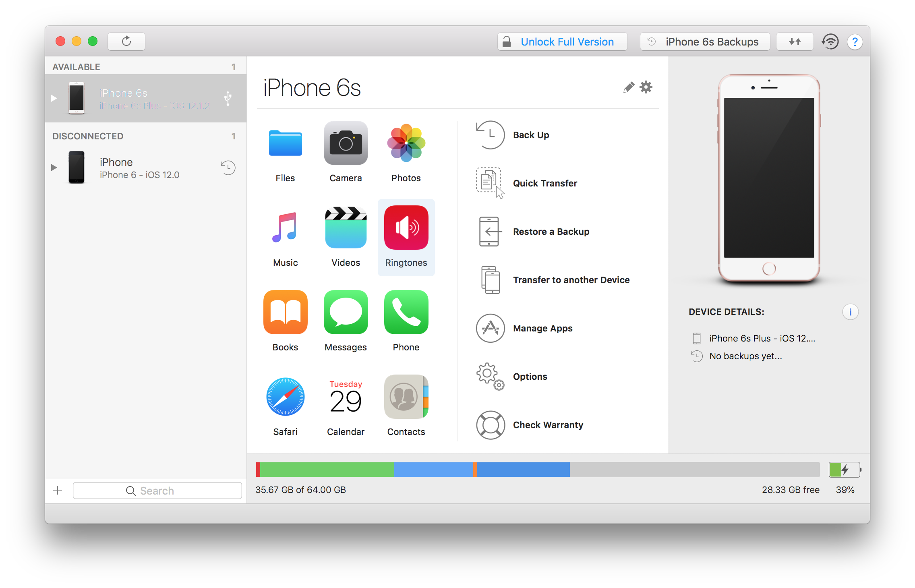
Task: Open device settings gear next to iPhone 6s
Action: [x=646, y=87]
